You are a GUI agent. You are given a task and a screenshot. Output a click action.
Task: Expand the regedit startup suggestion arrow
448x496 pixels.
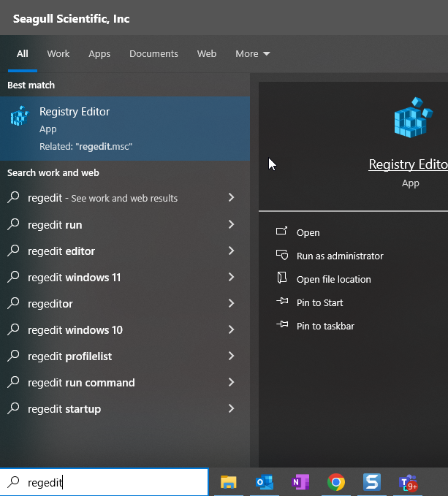tap(231, 408)
